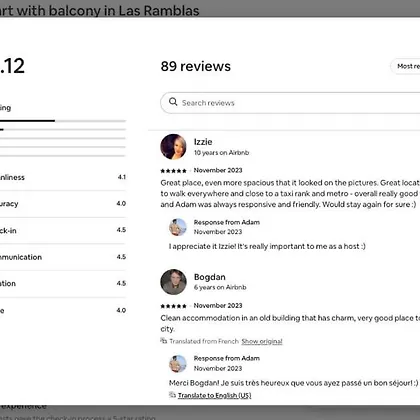
Task: Click the search magnifier icon
Action: tap(173, 102)
